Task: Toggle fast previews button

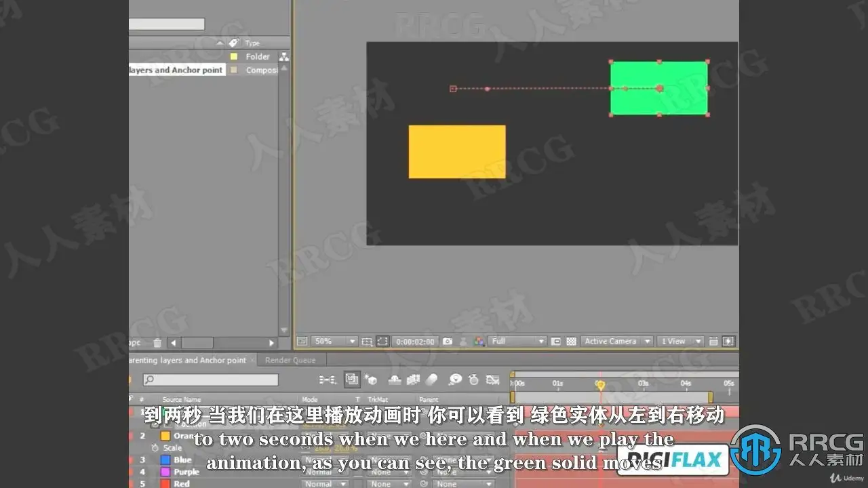Action: (x=728, y=342)
